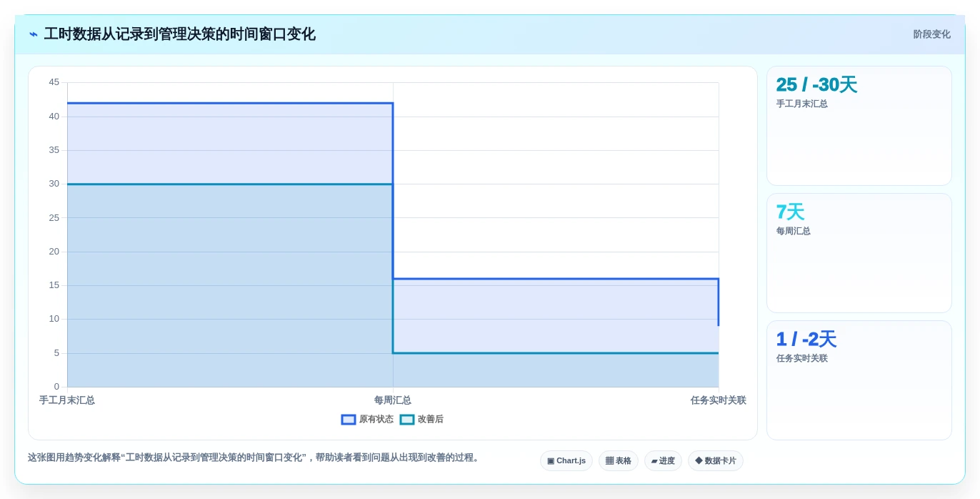Viewport: 980px width, 499px height.
Task: Open the 25 / -30天 data card
Action: (859, 126)
